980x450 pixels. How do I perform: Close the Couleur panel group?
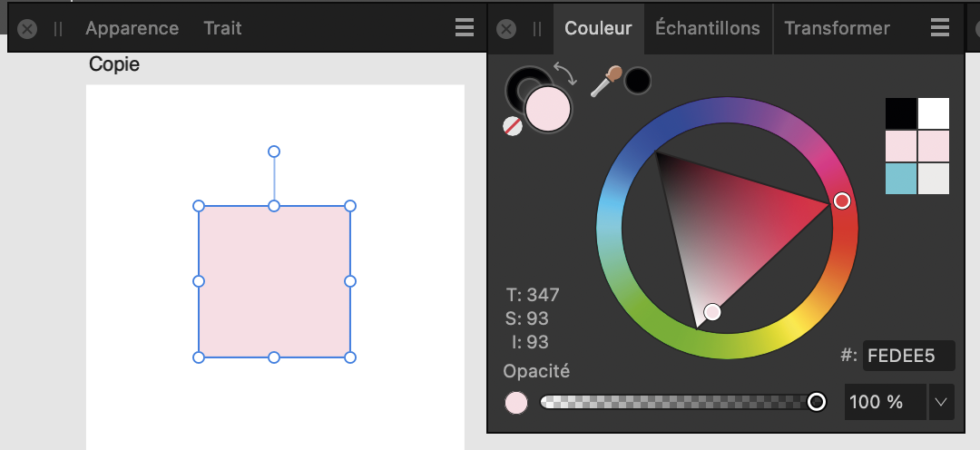point(506,29)
